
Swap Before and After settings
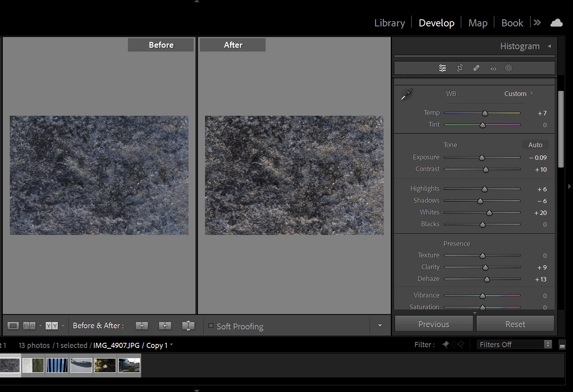coord(188,325)
